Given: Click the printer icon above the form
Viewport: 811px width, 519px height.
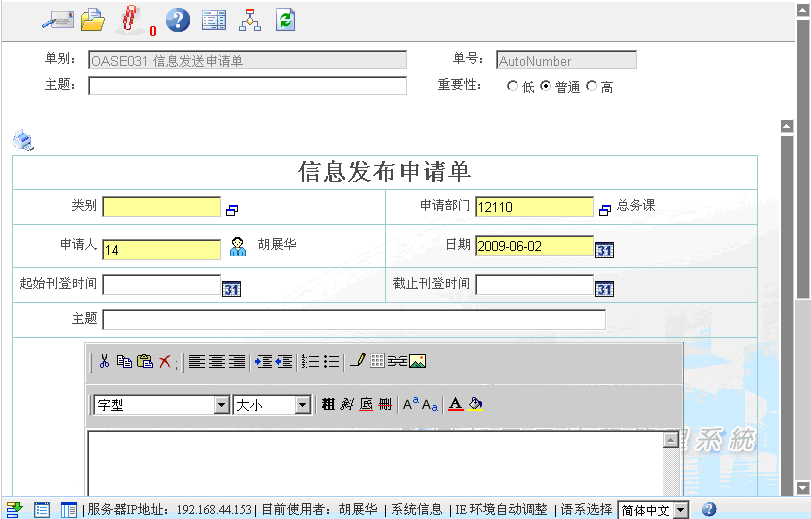Looking at the screenshot, I should pos(23,140).
